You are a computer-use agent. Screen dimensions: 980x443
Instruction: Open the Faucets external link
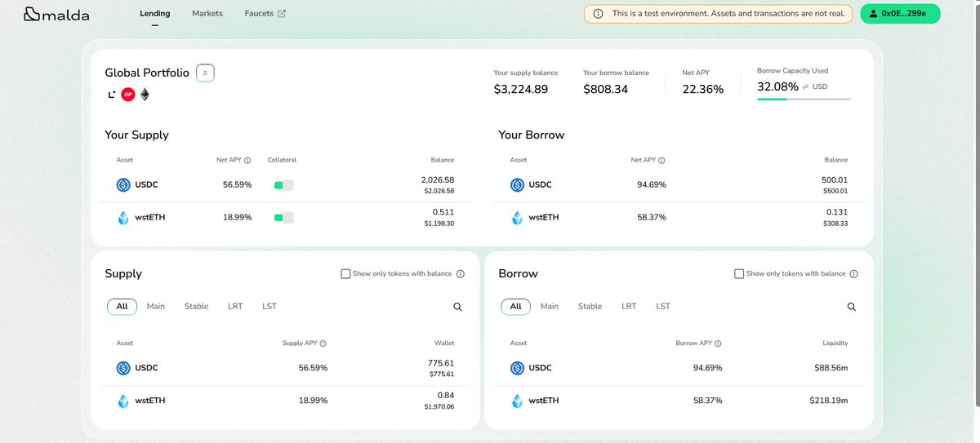[265, 14]
